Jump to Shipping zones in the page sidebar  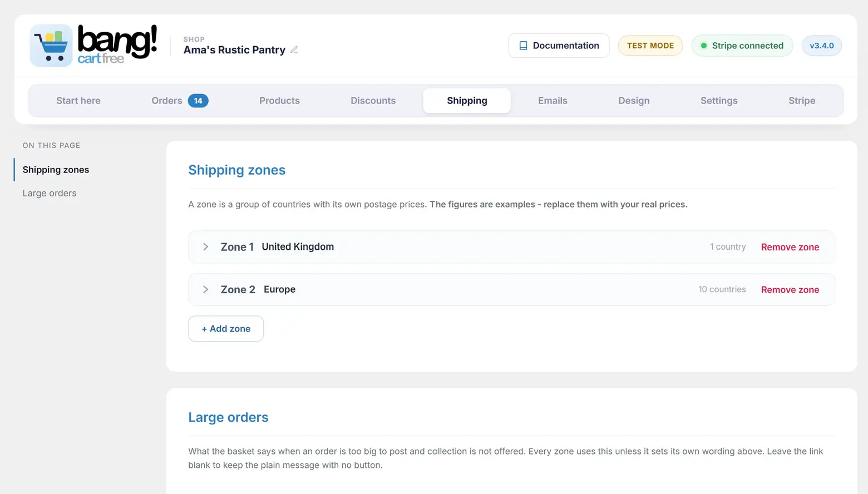pos(56,170)
